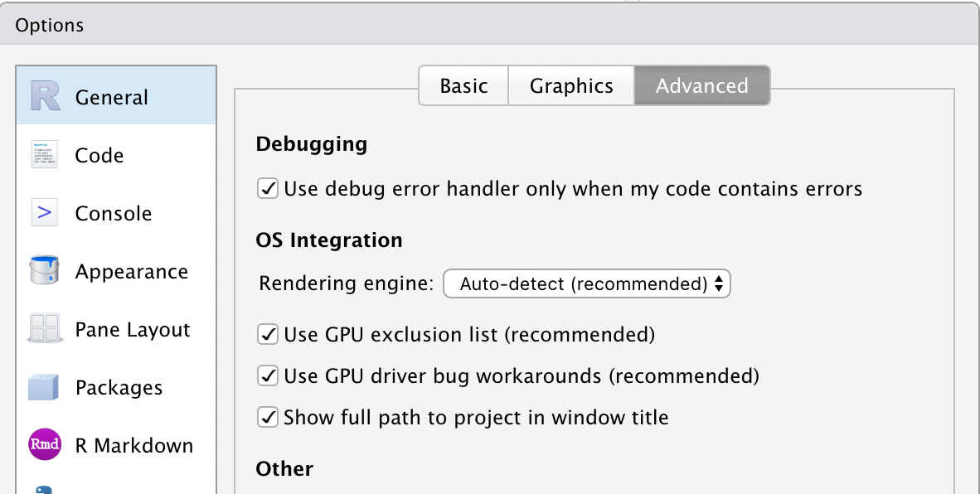Select the Console icon in the sidebar
This screenshot has width=980, height=494.
pyautogui.click(x=44, y=213)
